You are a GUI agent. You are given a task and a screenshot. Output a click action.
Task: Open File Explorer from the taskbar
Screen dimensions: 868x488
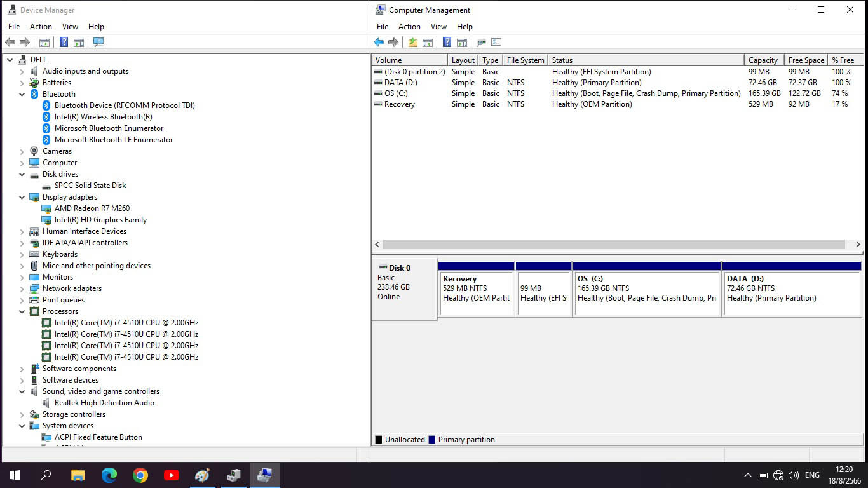coord(78,475)
